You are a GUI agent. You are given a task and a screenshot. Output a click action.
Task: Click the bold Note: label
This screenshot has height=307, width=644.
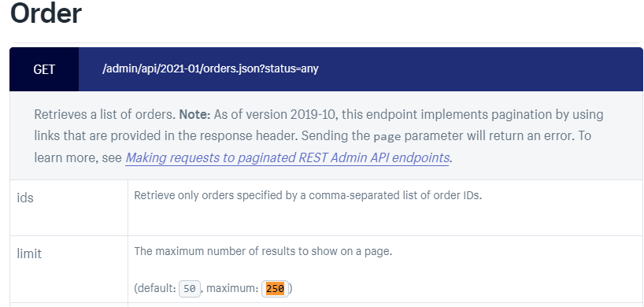click(x=194, y=114)
